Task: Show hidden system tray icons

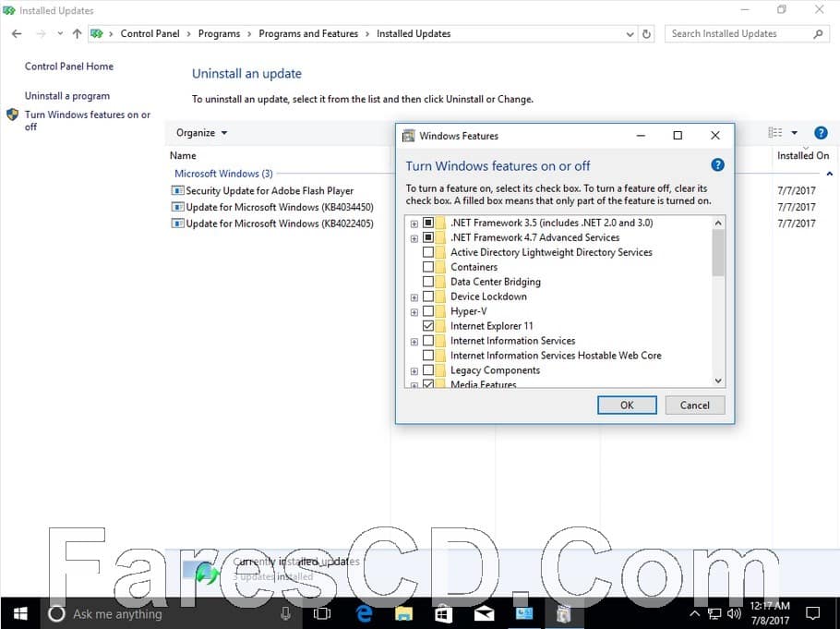Action: 694,613
